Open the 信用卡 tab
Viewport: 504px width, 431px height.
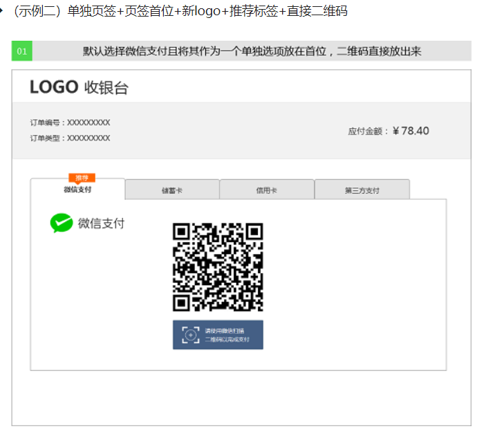[x=266, y=190]
